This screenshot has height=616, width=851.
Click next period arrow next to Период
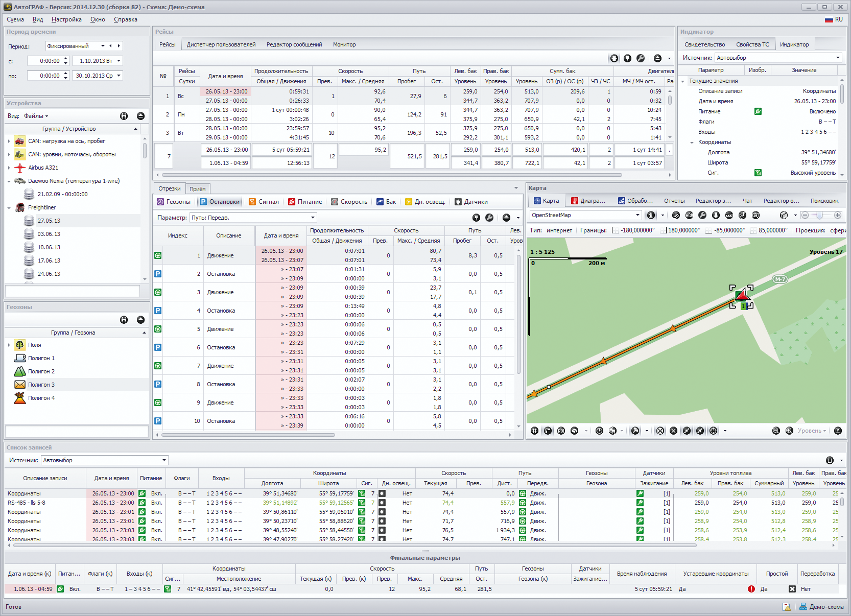pos(119,46)
